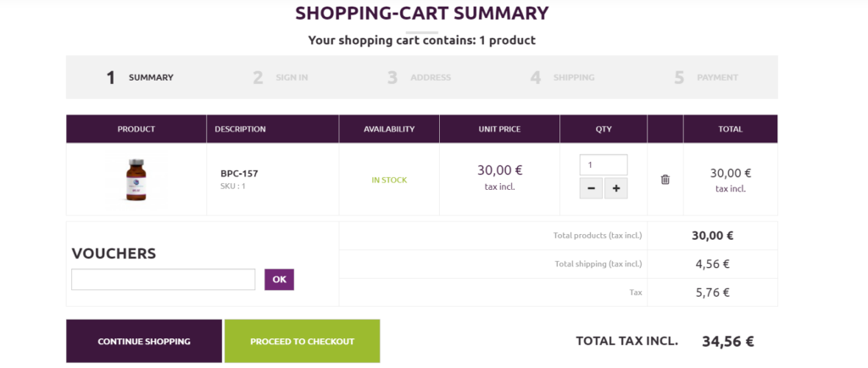Viewport: 868px width, 368px height.
Task: Click the Shopping-Cart Summary heading
Action: click(421, 14)
